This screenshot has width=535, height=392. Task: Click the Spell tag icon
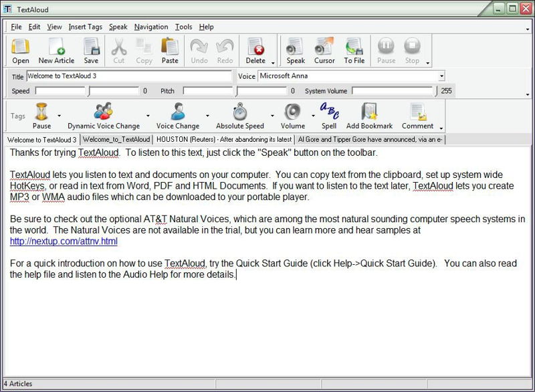pos(328,115)
